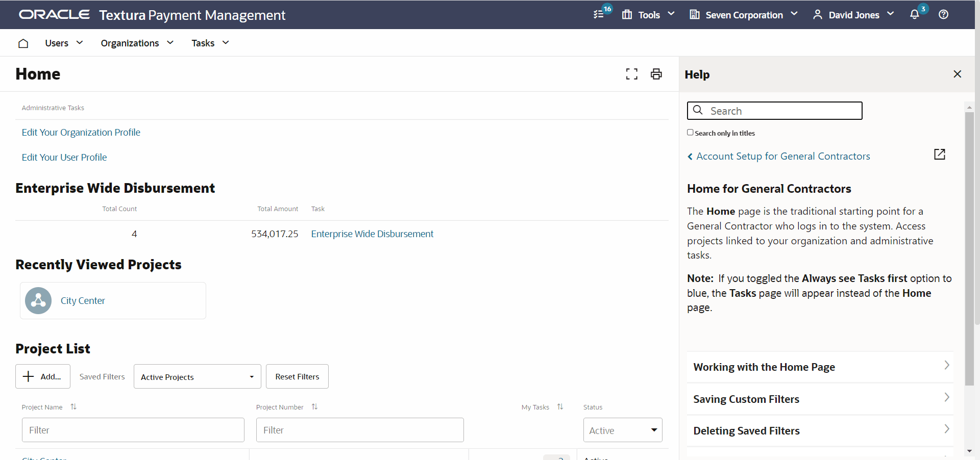Open the Status filter dropdown
The width and height of the screenshot is (980, 460).
623,430
